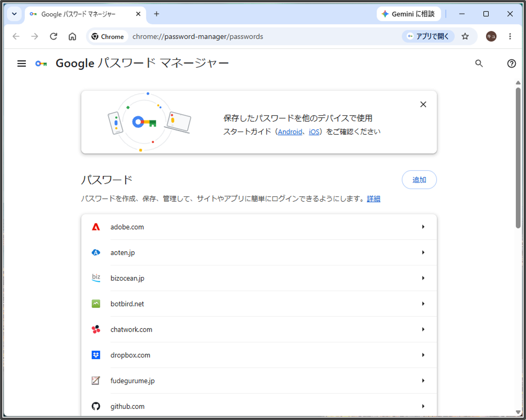Select the github.com password entry text
Screen dimensions: 526x420
coord(127,407)
